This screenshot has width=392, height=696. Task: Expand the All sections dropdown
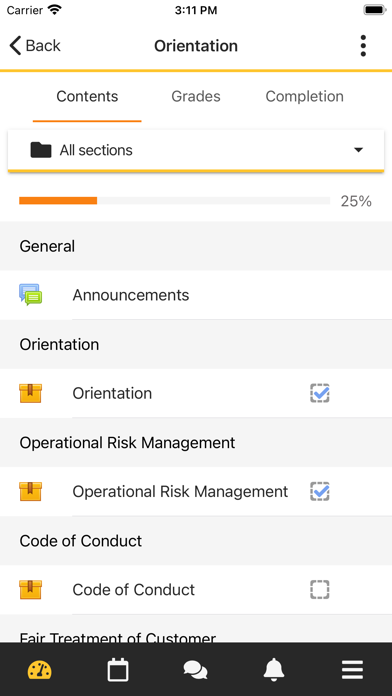pos(196,150)
